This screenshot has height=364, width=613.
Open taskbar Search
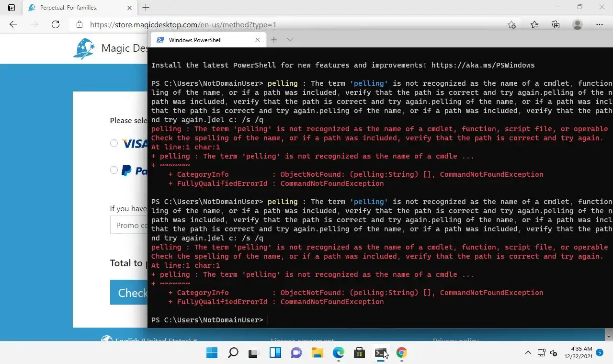pyautogui.click(x=233, y=353)
